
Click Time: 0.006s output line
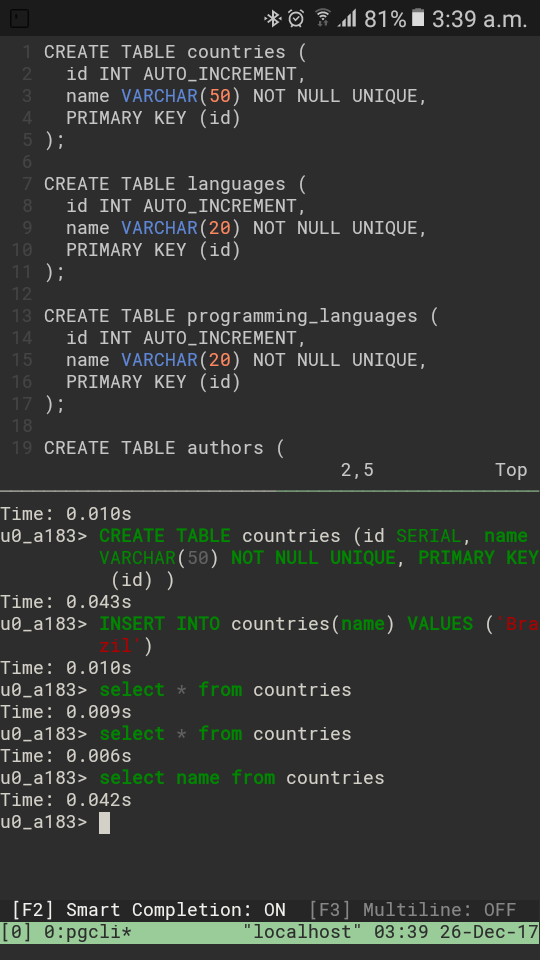(x=66, y=756)
